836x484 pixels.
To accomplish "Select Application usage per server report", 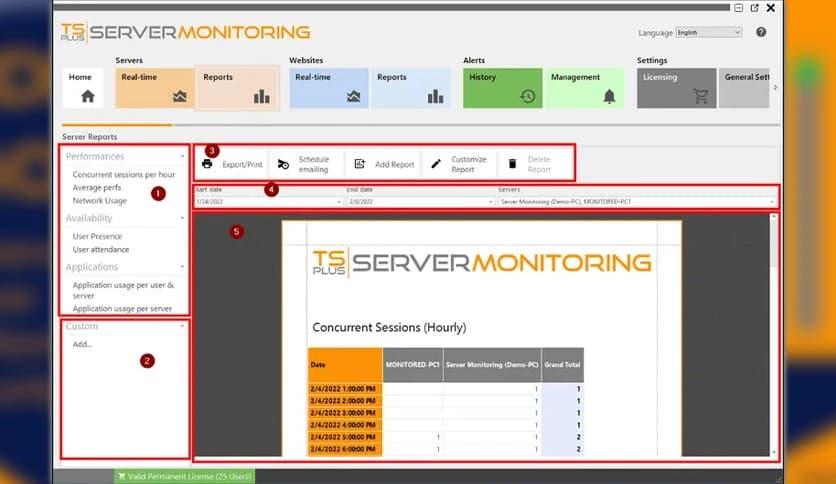I will pos(122,309).
